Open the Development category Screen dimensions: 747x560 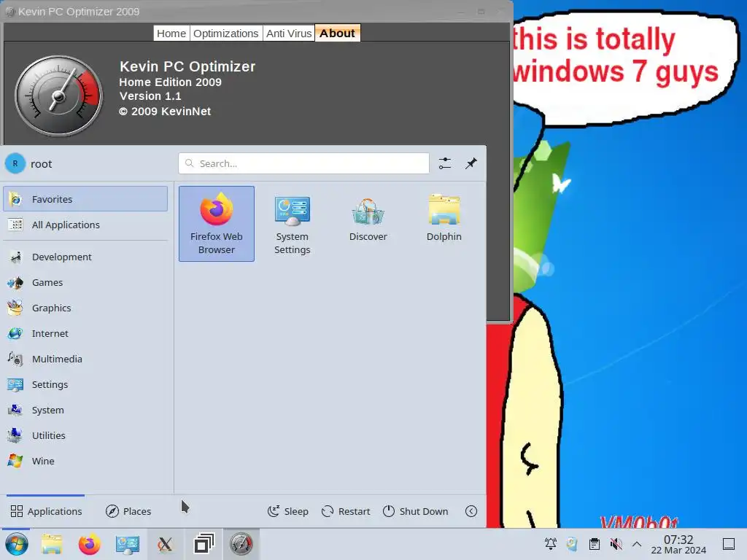tap(85, 257)
